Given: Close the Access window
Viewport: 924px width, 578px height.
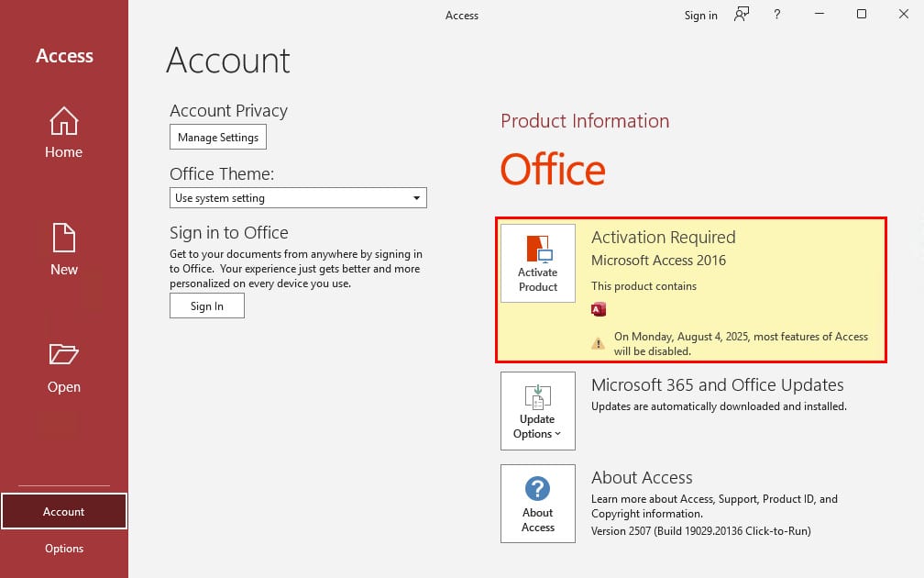Looking at the screenshot, I should (x=904, y=14).
